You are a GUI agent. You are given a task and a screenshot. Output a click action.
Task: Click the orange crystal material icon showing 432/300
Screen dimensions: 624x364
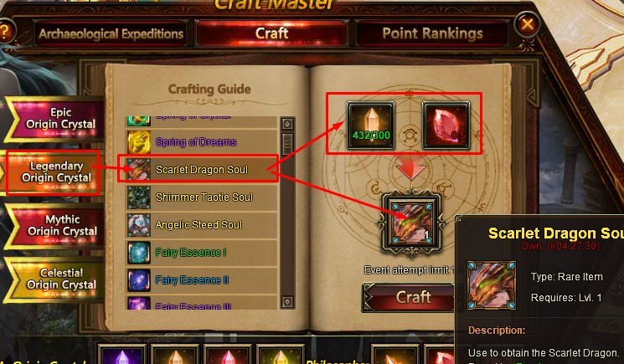(x=371, y=126)
